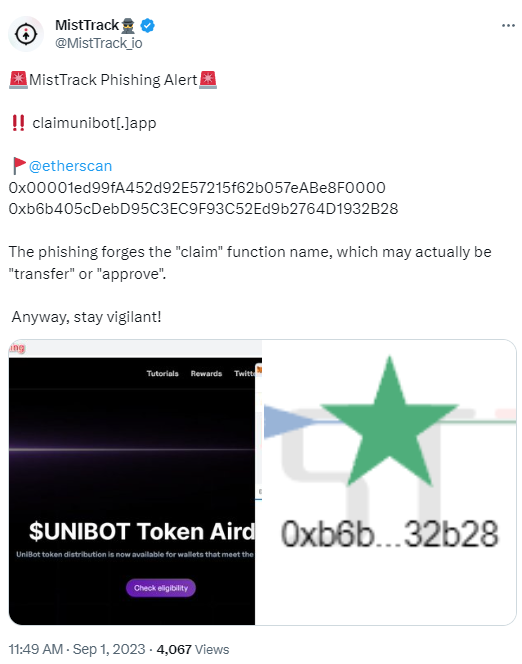This screenshot has width=522, height=664.
Task: Open the 11:49 AM Sep 1, 2023 timestamp
Action: [77, 649]
